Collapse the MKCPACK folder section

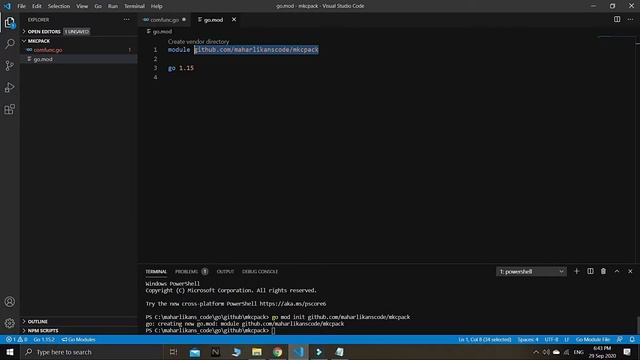39,41
